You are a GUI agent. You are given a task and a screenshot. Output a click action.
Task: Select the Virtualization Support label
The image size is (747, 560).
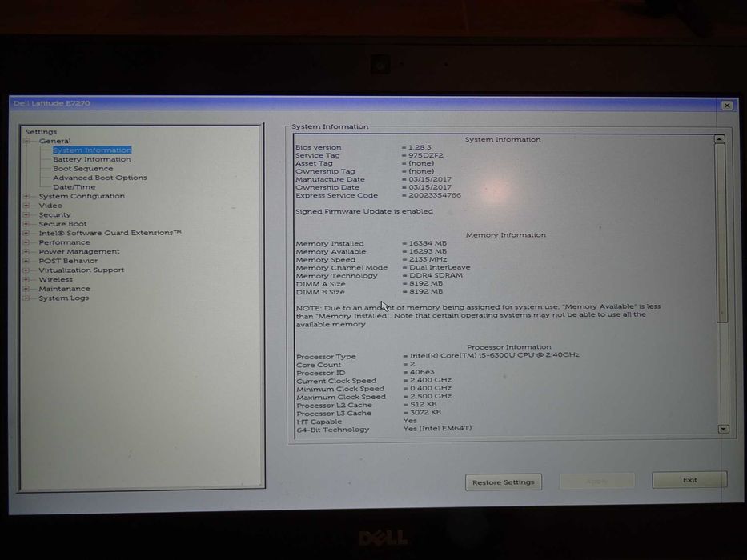point(82,270)
